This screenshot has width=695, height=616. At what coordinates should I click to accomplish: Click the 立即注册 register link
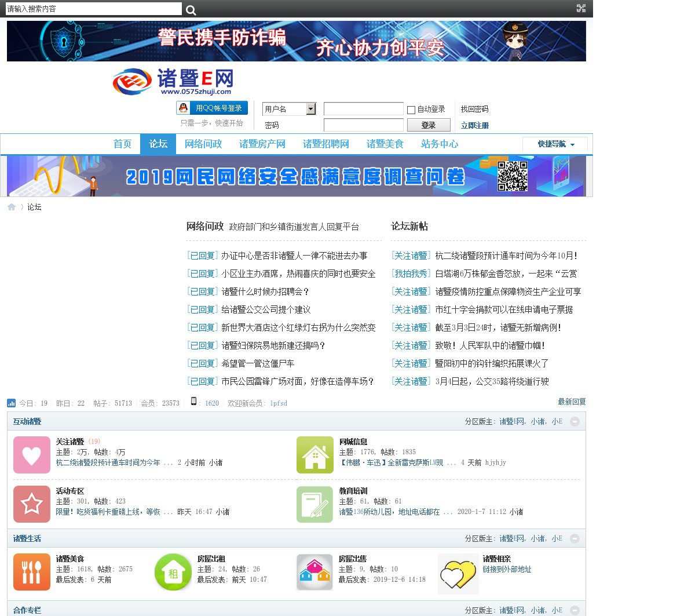(x=474, y=125)
